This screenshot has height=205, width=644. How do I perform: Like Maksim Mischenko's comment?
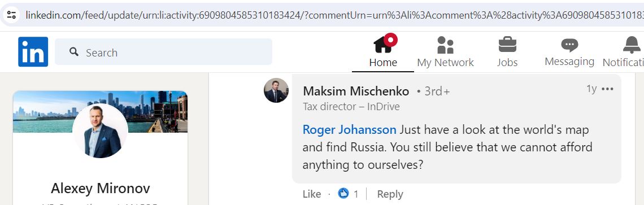312,194
